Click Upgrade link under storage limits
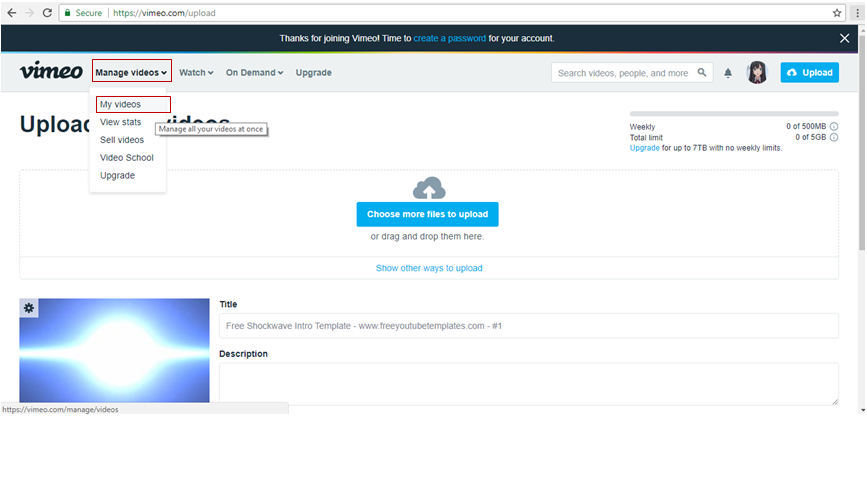Screen dimensions: 867x499 click(x=644, y=148)
